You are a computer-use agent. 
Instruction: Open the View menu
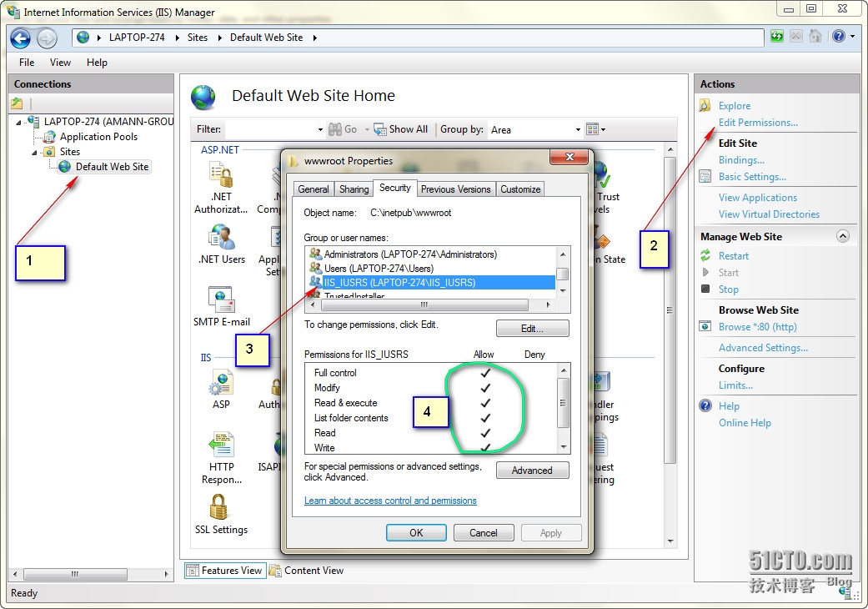[x=60, y=63]
